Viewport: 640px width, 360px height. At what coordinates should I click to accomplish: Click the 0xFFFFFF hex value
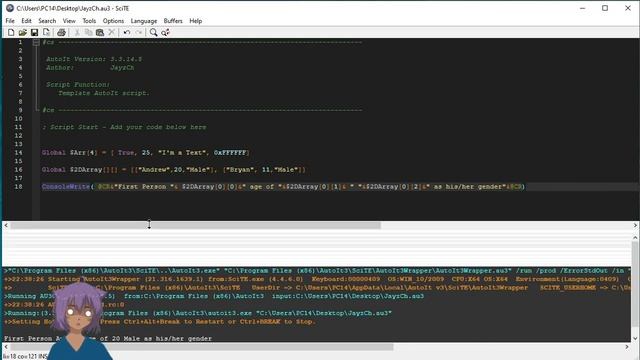tap(230, 153)
